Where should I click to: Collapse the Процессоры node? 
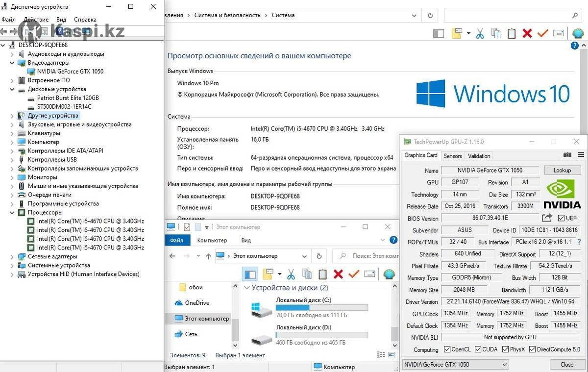coord(12,213)
